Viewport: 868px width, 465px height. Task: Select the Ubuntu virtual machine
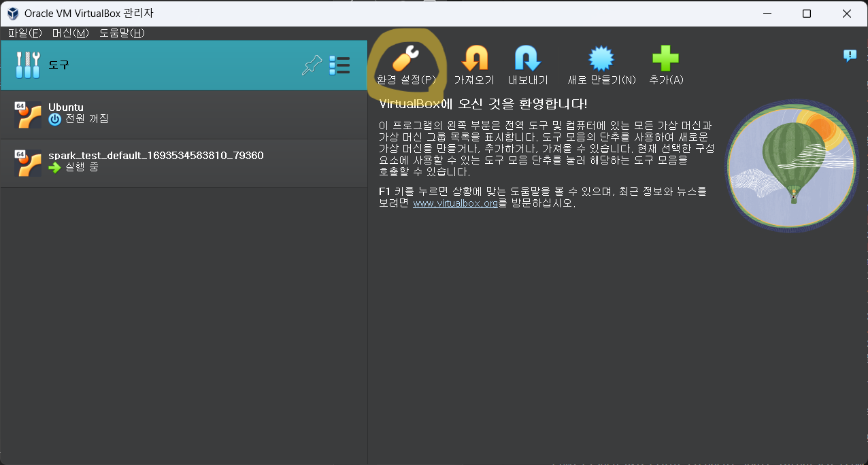[x=184, y=115]
